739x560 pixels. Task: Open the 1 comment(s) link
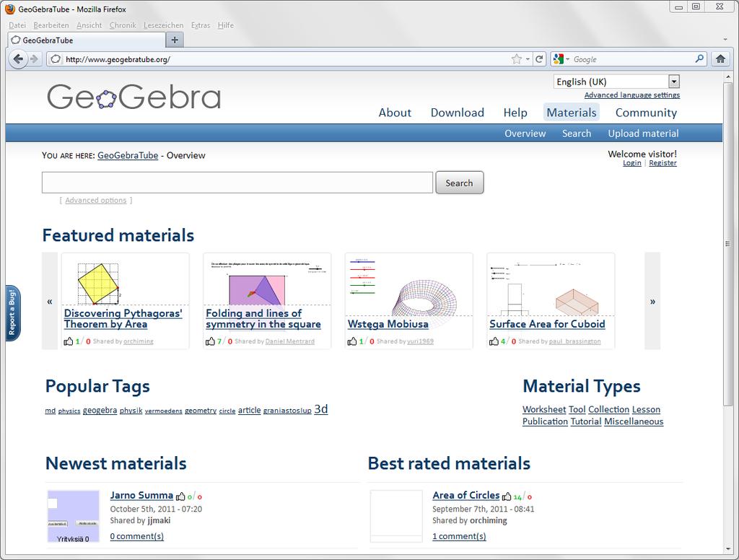[x=459, y=536]
